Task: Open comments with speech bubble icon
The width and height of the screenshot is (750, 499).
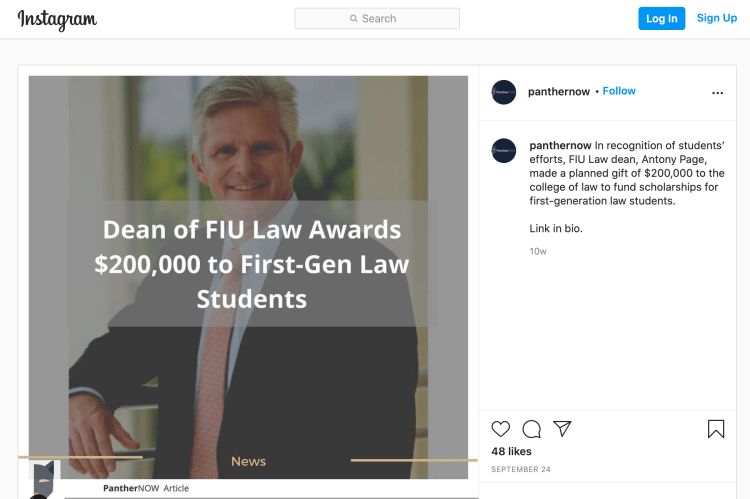Action: (532, 429)
